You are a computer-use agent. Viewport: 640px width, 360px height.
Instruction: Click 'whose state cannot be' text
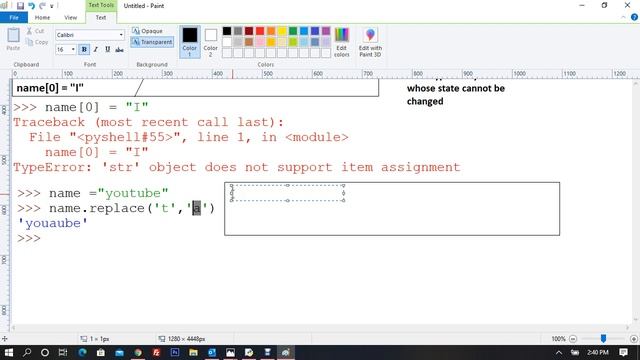[x=456, y=88]
